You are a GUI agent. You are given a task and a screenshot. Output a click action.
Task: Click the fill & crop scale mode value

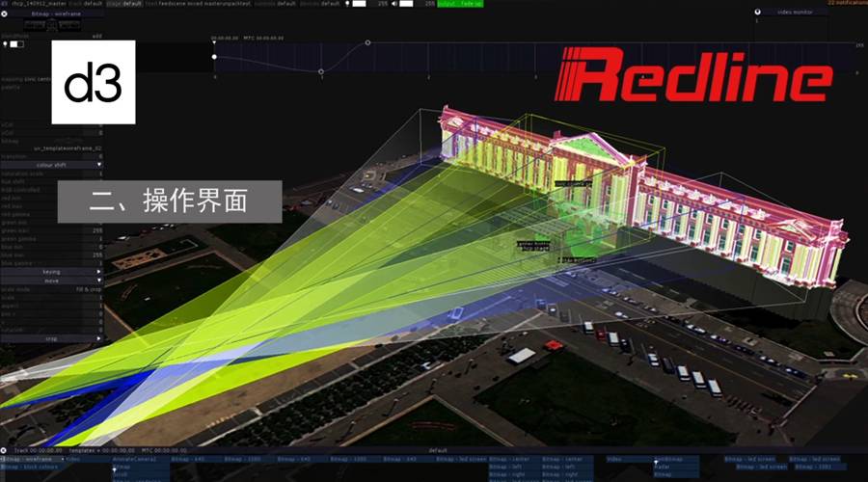coord(89,289)
